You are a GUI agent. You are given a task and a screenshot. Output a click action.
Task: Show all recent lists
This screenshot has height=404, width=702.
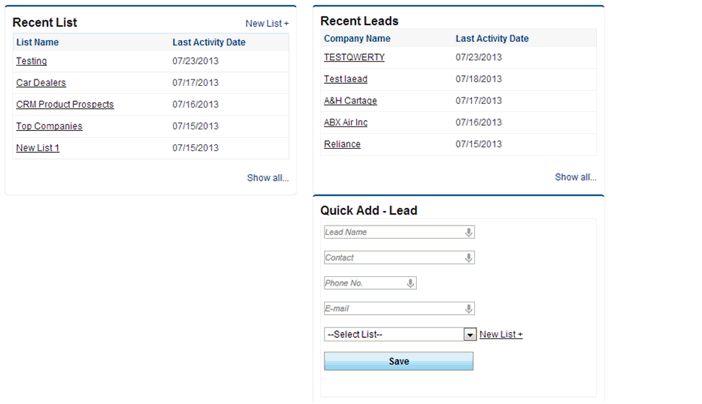pyautogui.click(x=268, y=178)
